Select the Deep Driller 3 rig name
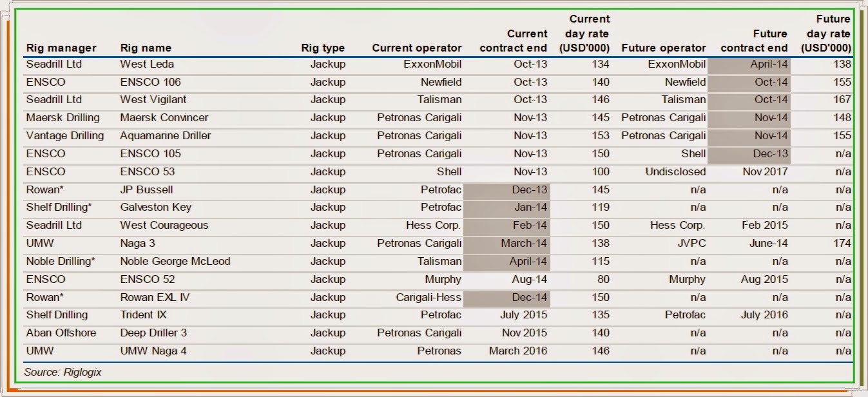This screenshot has width=868, height=397. click(153, 333)
